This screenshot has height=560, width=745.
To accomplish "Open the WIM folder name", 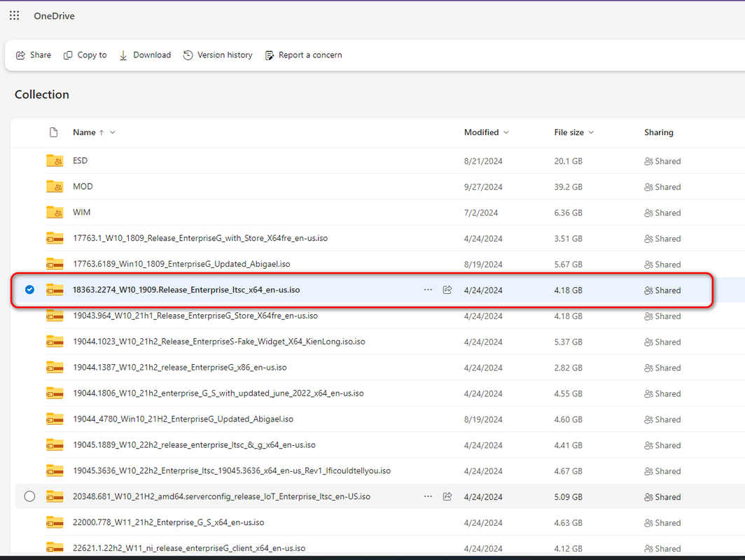I will click(82, 212).
